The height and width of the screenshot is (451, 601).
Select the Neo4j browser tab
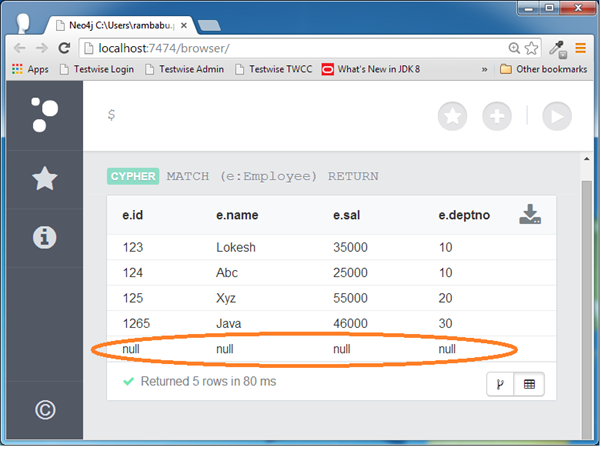pyautogui.click(x=119, y=26)
